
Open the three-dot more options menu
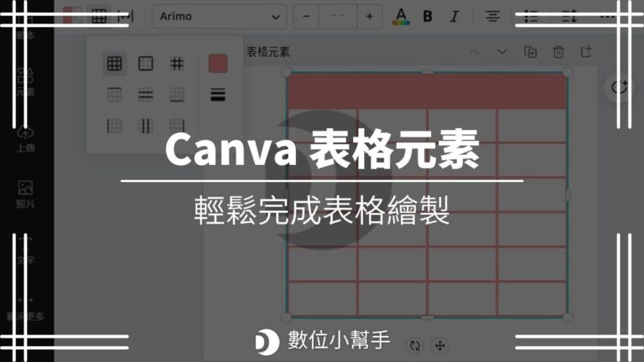pyautogui.click(x=607, y=17)
